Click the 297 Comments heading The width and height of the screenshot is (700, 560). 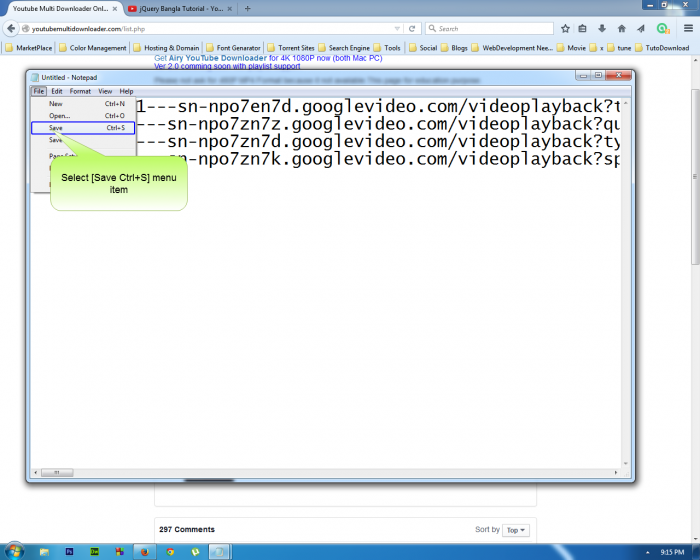[187, 530]
